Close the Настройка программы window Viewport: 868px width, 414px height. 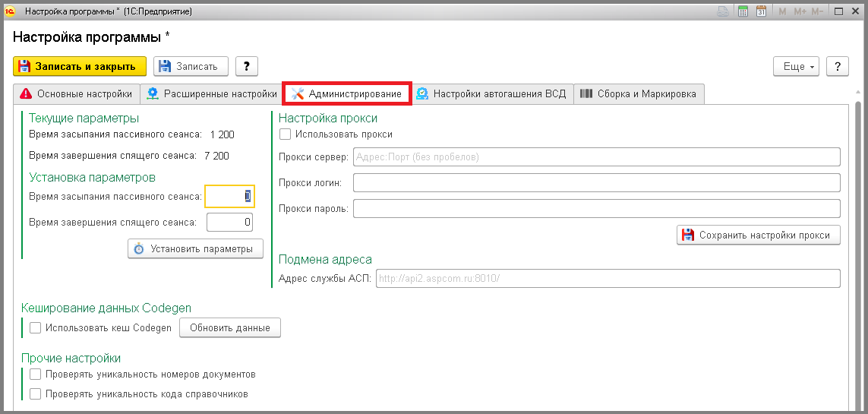855,11
